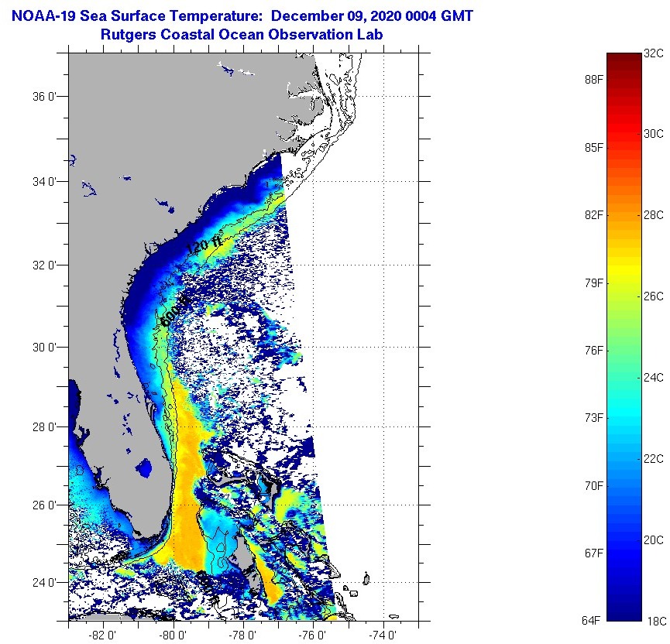The width and height of the screenshot is (670, 644).
Task: Click the '28 0'' latitude label
Action: click(44, 426)
